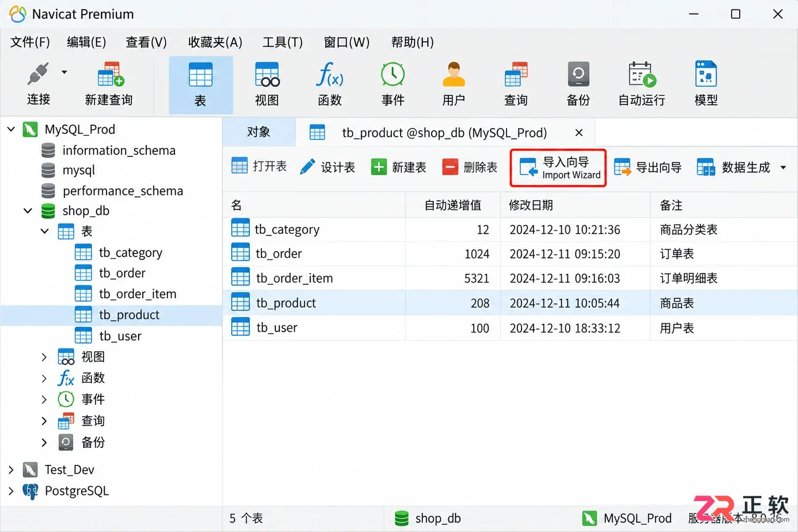Open the Model (模型) toolbar icon

click(x=706, y=74)
